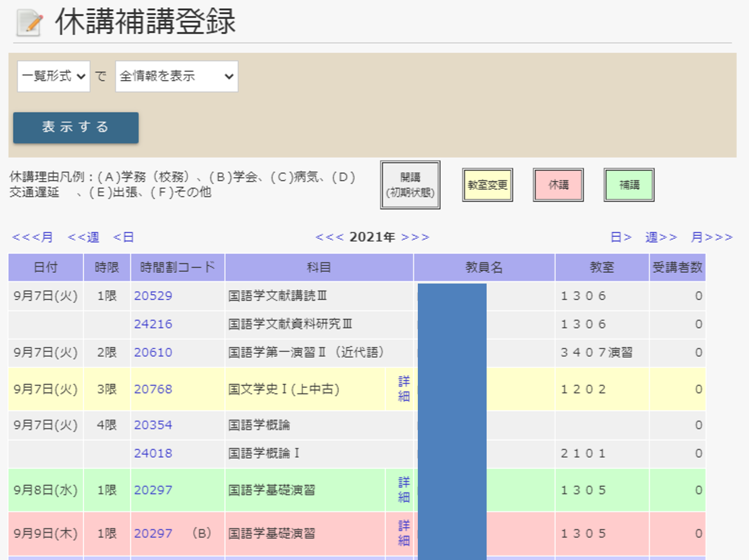
Task: Open the 一覧形式 display format dropdown
Action: 53,76
